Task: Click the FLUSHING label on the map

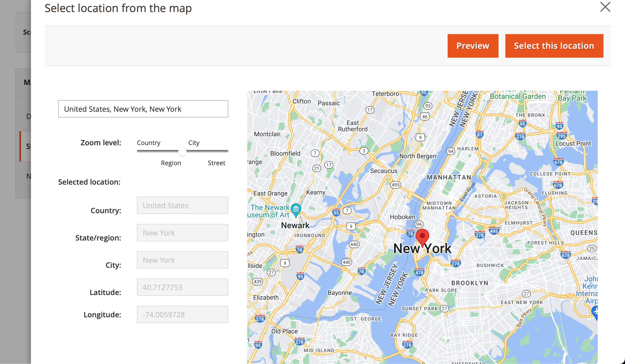Action: (554, 193)
